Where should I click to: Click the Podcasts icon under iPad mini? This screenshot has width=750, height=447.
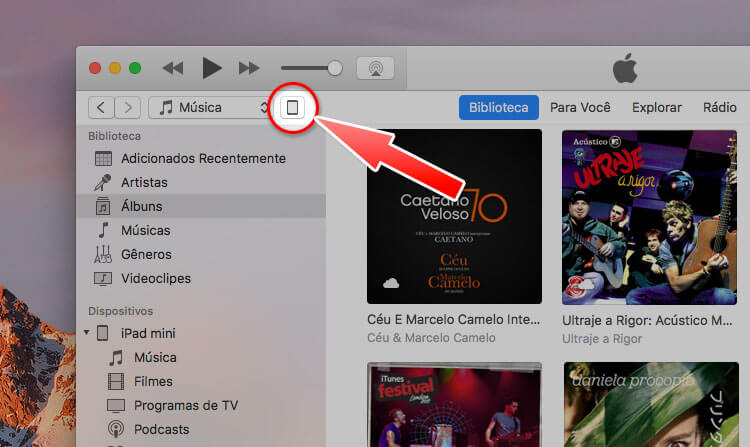[x=115, y=429]
